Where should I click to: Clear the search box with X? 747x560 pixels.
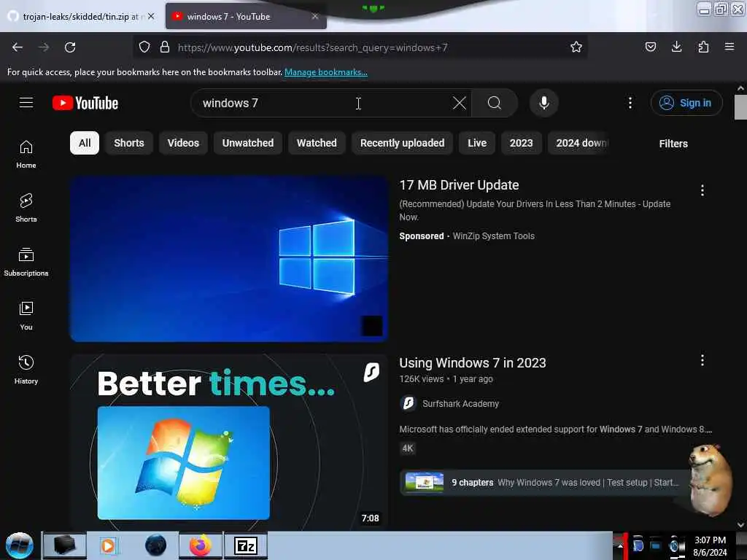[x=460, y=103]
